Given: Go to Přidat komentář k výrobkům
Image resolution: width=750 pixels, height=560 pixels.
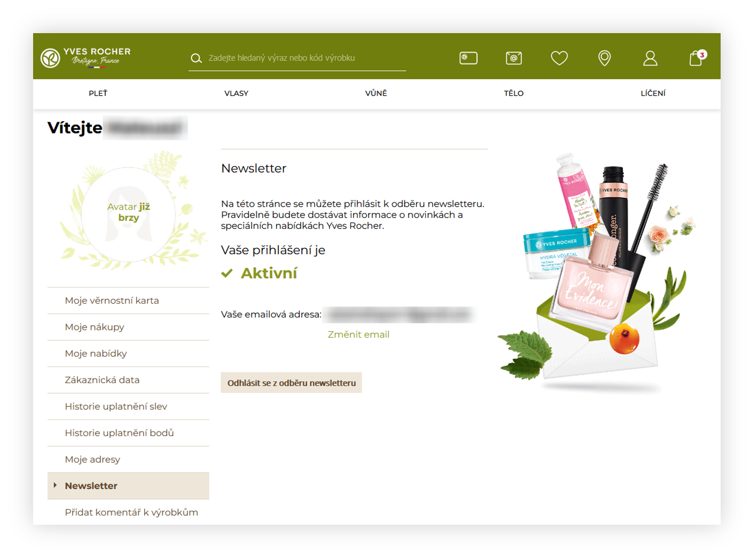Looking at the screenshot, I should (128, 512).
